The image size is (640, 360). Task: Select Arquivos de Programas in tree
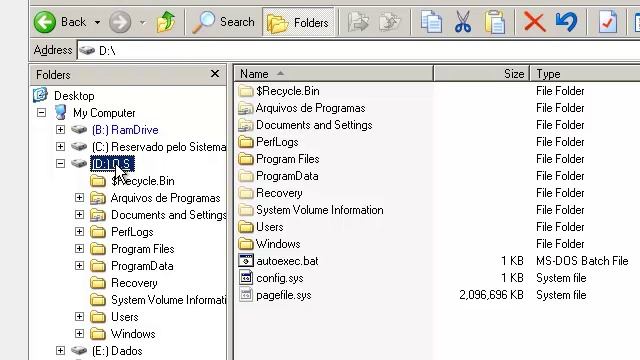(165, 198)
